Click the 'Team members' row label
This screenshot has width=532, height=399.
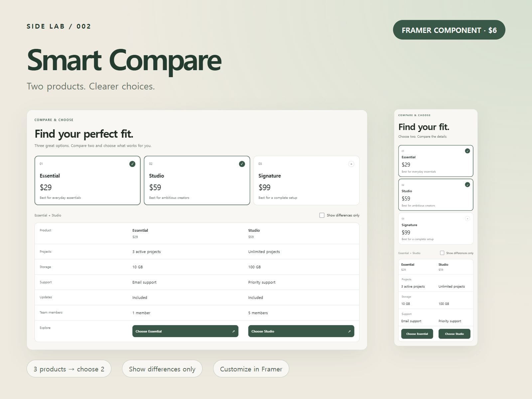click(x=51, y=313)
